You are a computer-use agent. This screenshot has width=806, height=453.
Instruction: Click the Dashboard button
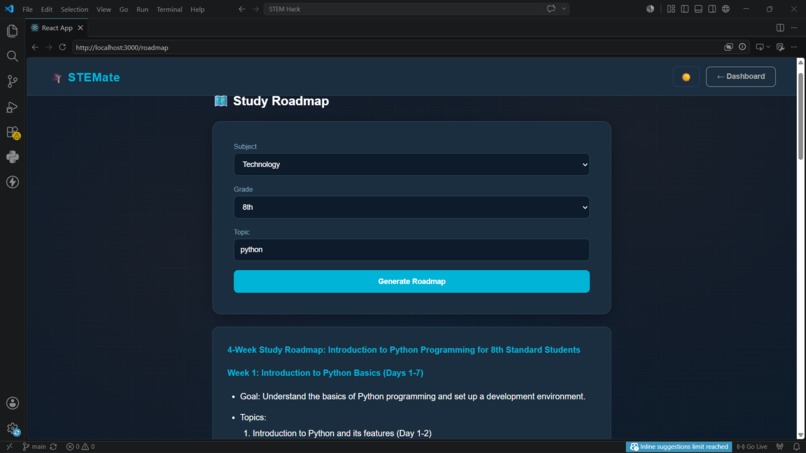pyautogui.click(x=741, y=77)
